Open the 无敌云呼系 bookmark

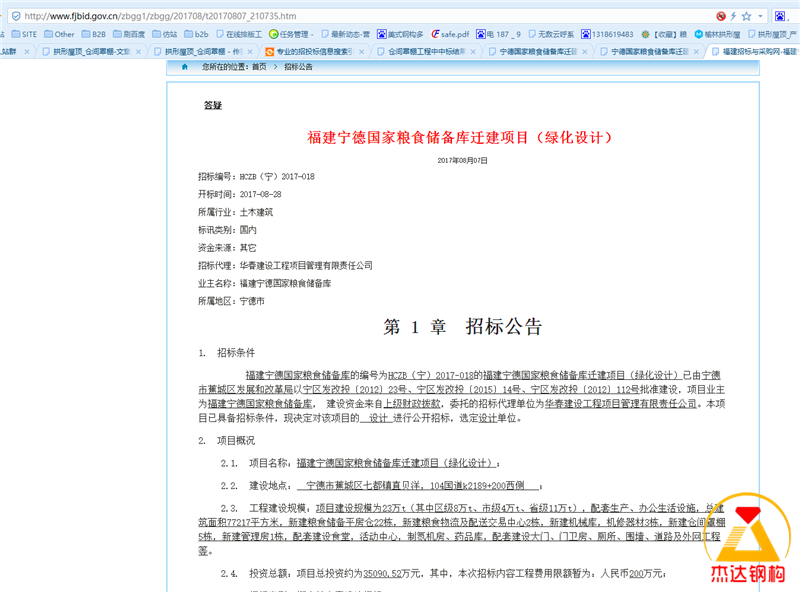pyautogui.click(x=551, y=34)
